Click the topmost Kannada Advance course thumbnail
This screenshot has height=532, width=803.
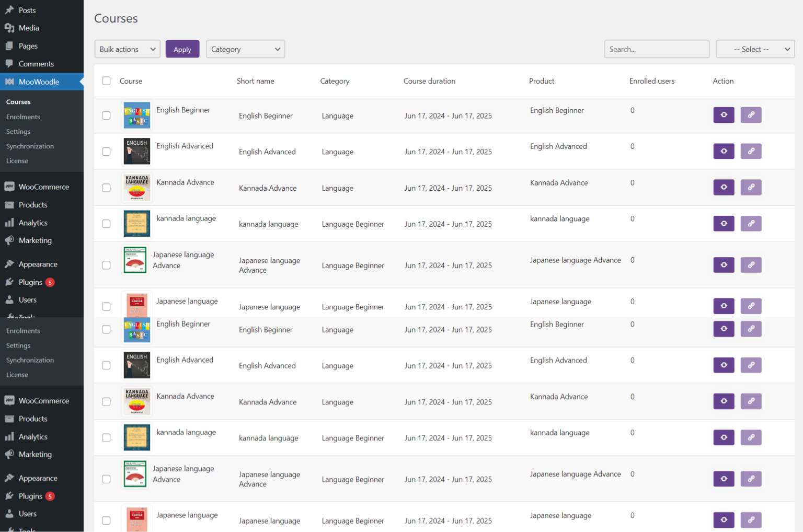point(137,188)
